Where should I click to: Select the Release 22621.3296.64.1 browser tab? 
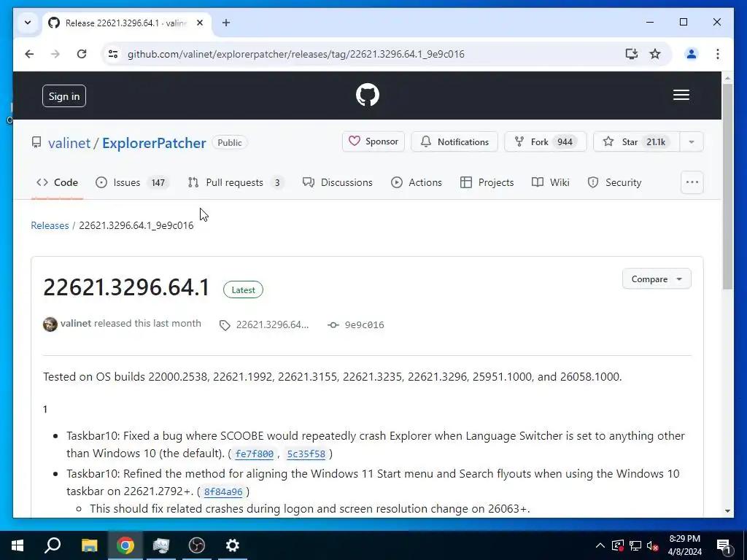coord(125,23)
